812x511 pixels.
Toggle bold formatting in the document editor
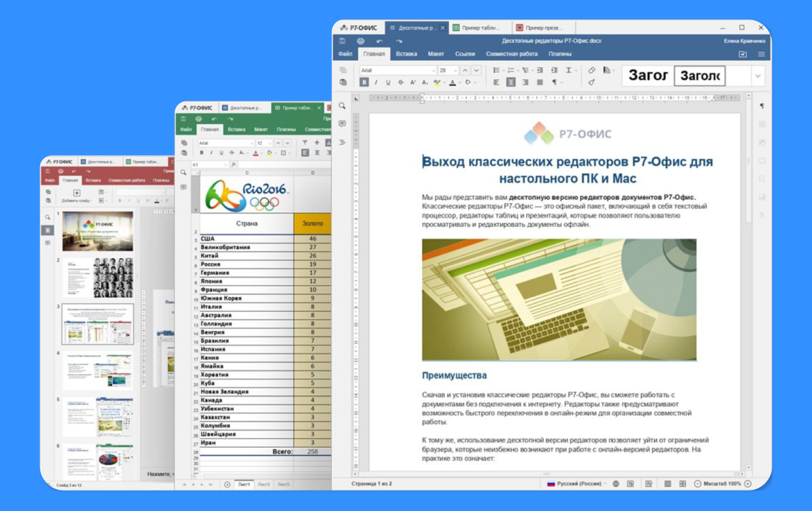[364, 82]
